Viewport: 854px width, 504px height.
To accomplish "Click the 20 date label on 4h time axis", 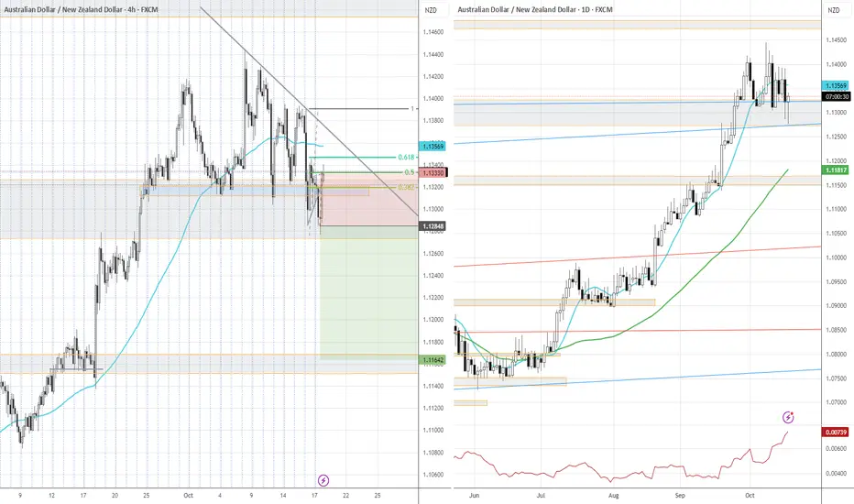I will click(115, 495).
